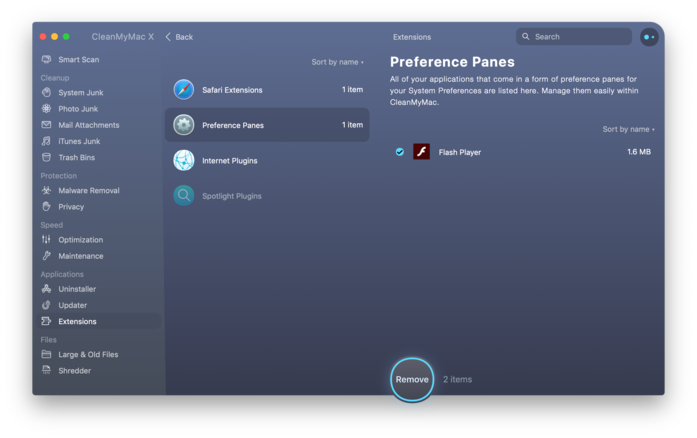Open the Shredder module
The image size is (697, 438).
point(75,370)
